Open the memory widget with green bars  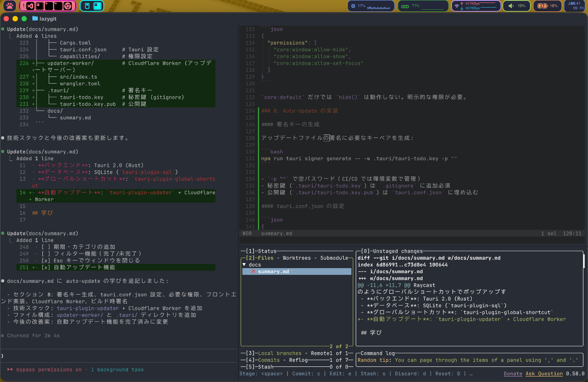click(x=423, y=6)
